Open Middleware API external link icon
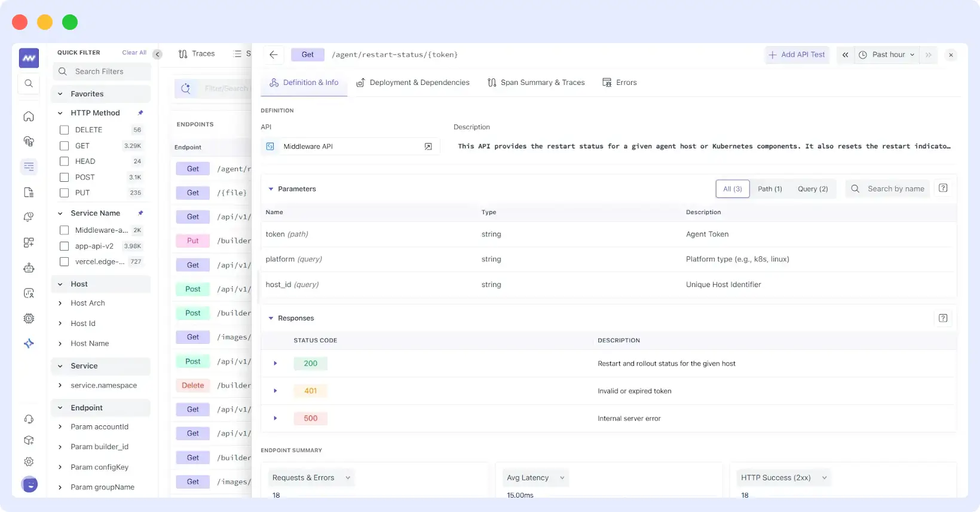 428,147
